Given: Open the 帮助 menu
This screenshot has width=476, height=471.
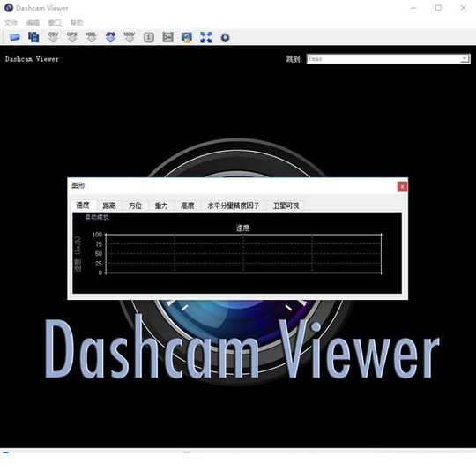Looking at the screenshot, I should coord(77,23).
